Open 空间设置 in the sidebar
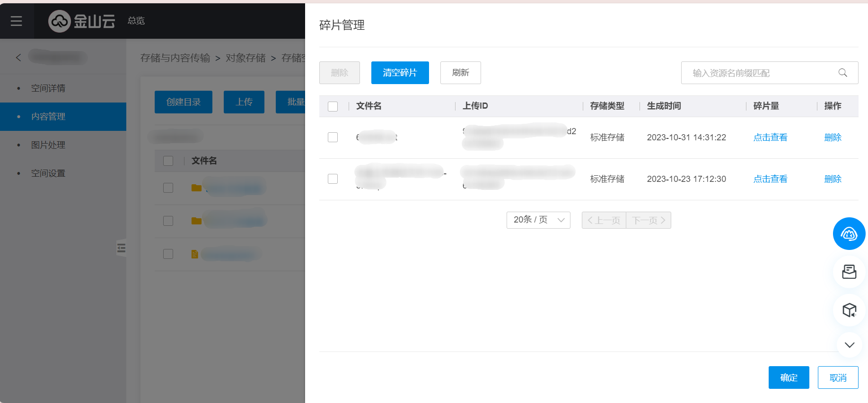 48,173
